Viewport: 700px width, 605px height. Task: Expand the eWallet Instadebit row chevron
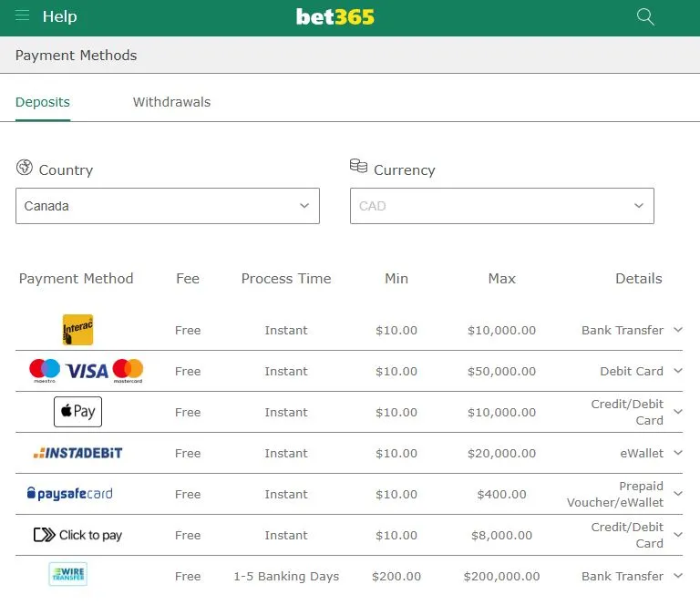click(x=678, y=453)
